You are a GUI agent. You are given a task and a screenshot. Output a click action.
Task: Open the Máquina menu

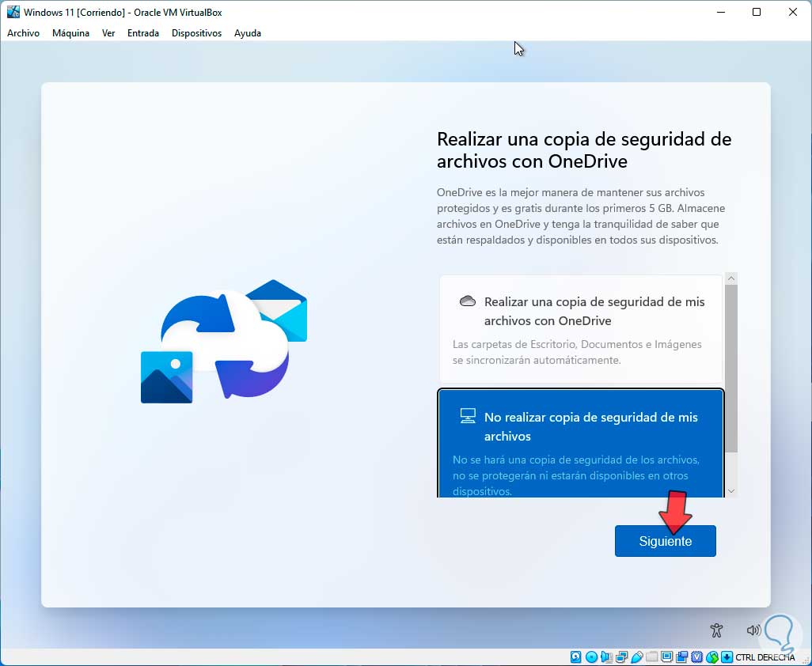(x=70, y=33)
